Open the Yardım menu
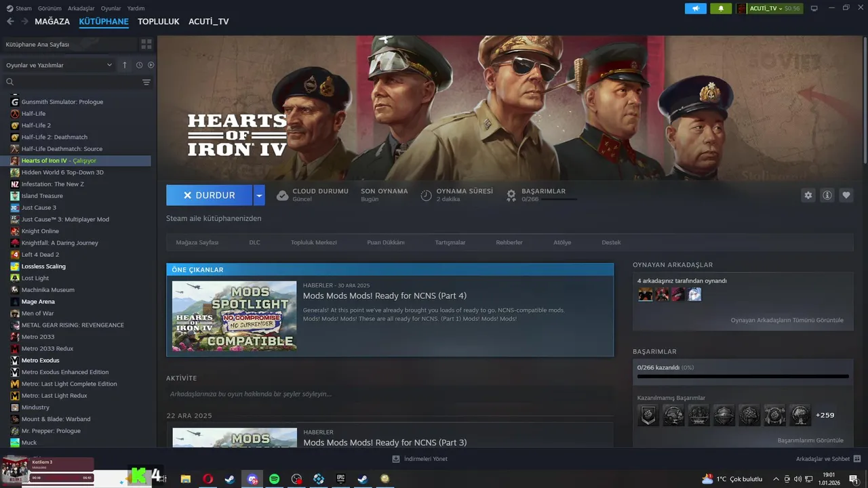 [x=136, y=8]
